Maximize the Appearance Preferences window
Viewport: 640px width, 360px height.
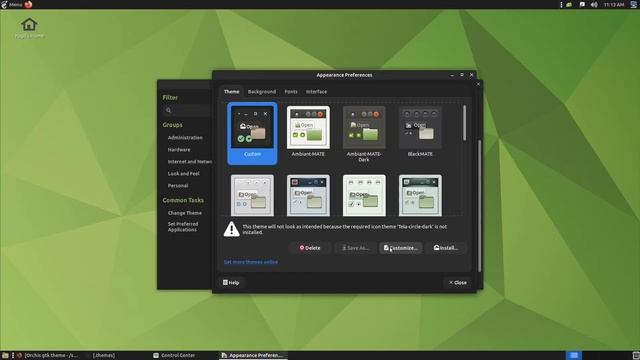click(x=462, y=75)
